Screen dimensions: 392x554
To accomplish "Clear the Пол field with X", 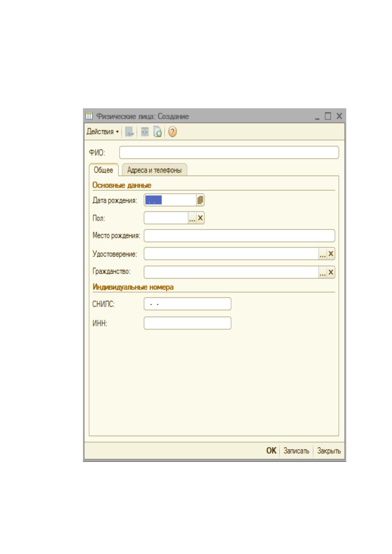I will pos(200,218).
